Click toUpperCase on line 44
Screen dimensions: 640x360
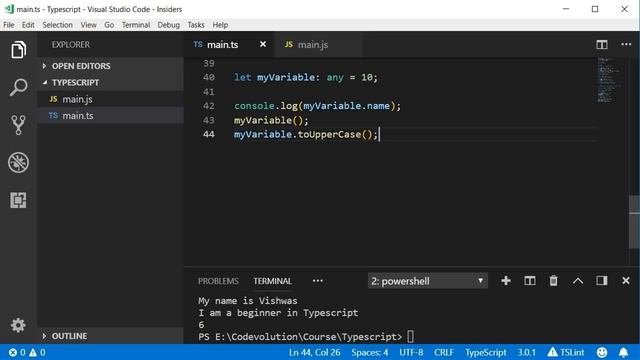[329, 134]
